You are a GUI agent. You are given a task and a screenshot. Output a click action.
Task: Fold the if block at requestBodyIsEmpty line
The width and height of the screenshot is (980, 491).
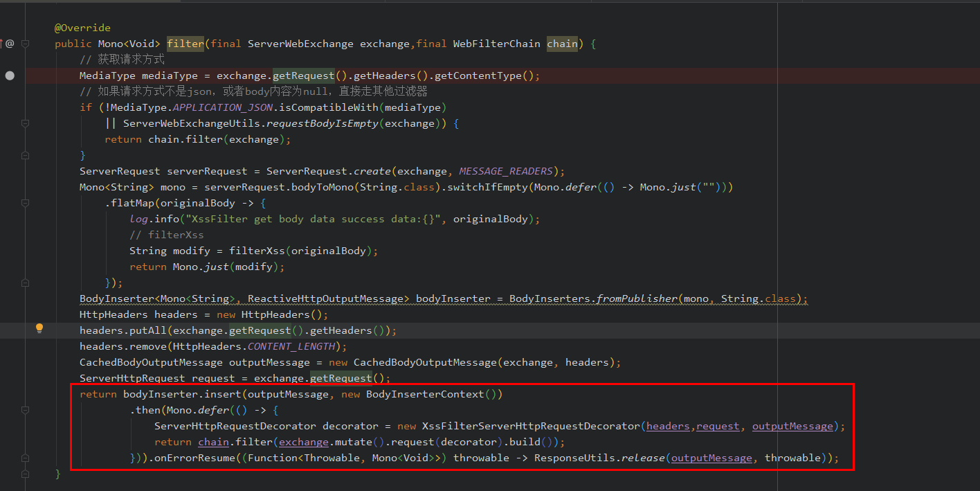[25, 123]
